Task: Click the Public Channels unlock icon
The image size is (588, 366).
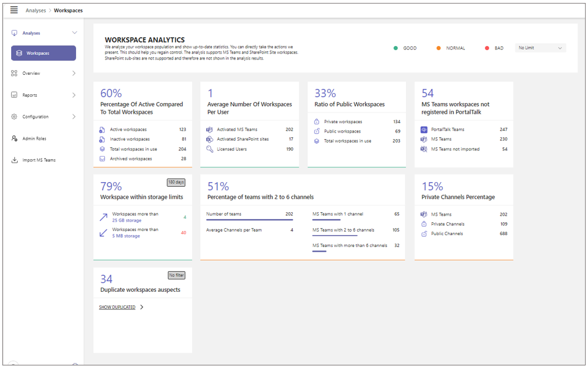Action: point(424,233)
